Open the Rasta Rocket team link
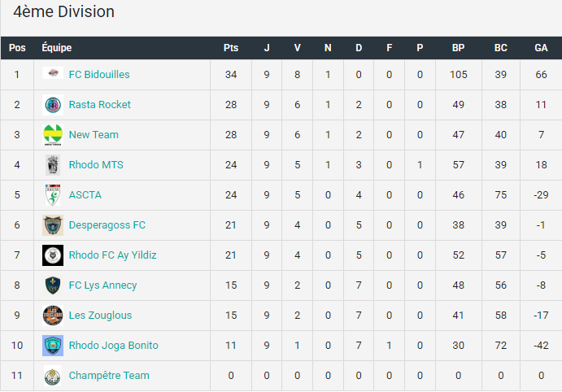 pyautogui.click(x=100, y=105)
